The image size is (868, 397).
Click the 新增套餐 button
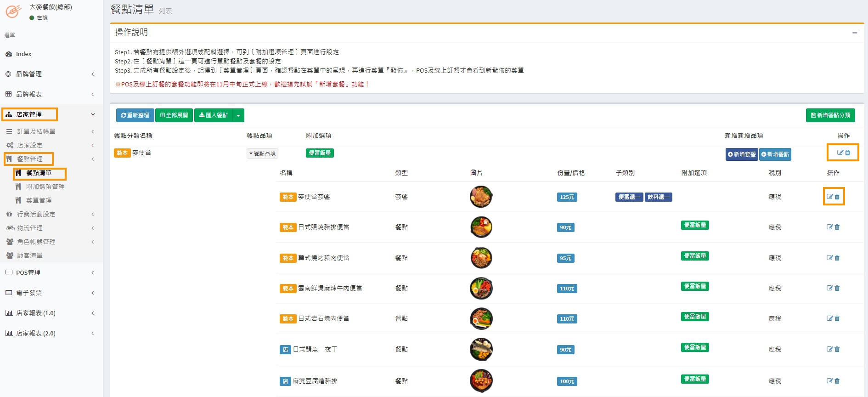(x=742, y=154)
